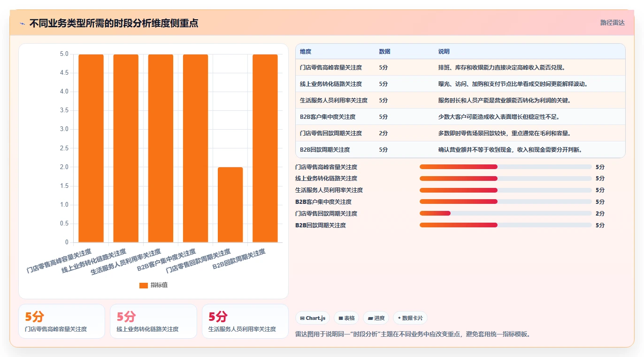This screenshot has width=644, height=357.
Task: Click the 线上业务转化链路关注度 progress bar
Action: tap(505, 178)
